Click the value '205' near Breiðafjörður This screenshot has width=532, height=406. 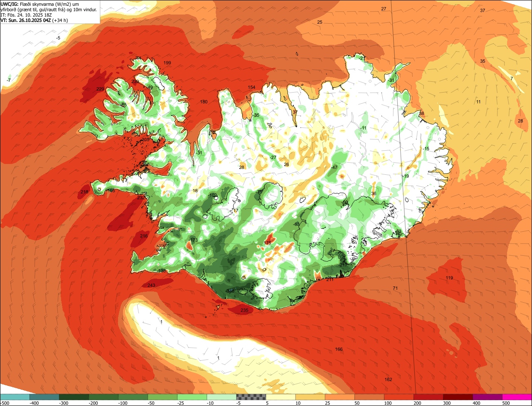145,139
